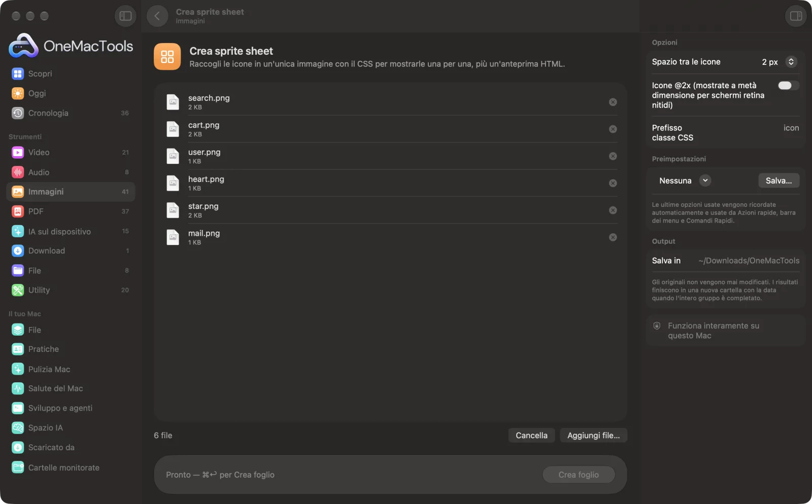Image resolution: width=812 pixels, height=504 pixels.
Task: Remove search.png from the list
Action: pos(613,102)
